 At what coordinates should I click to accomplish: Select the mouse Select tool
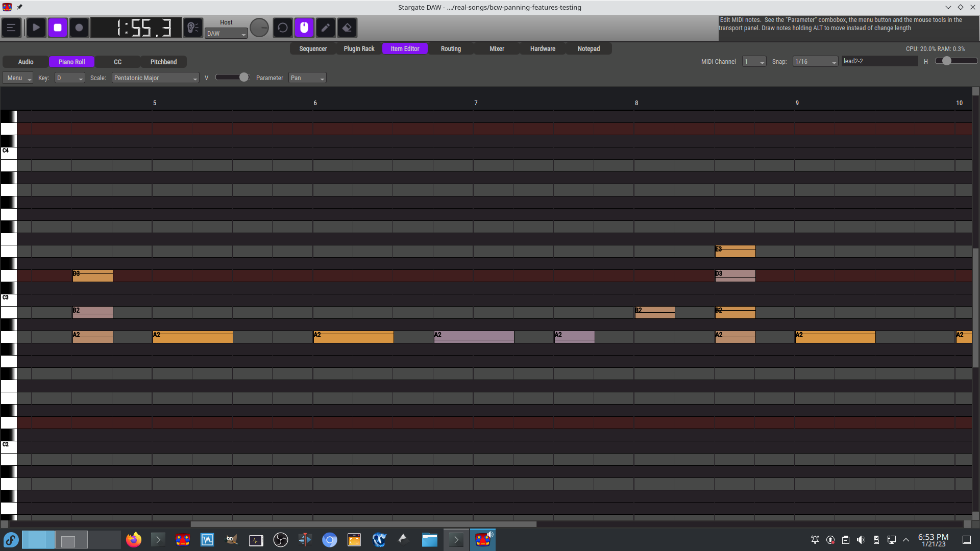[304, 28]
